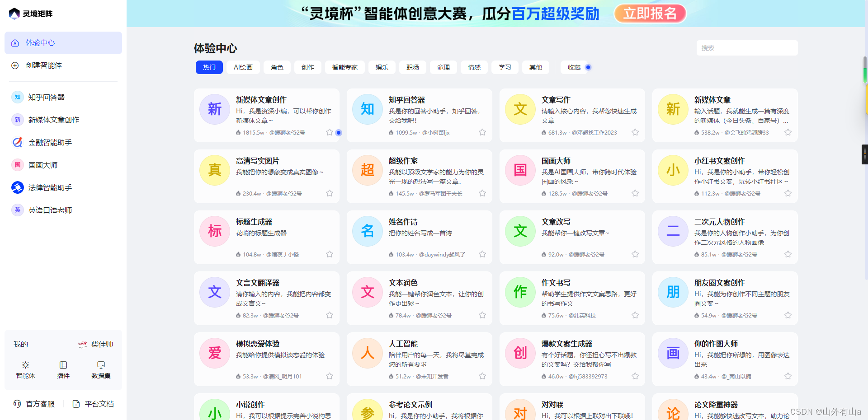Viewport: 868px width, 420px height.
Task: Open the 数据集 datasets section
Action: tap(100, 370)
